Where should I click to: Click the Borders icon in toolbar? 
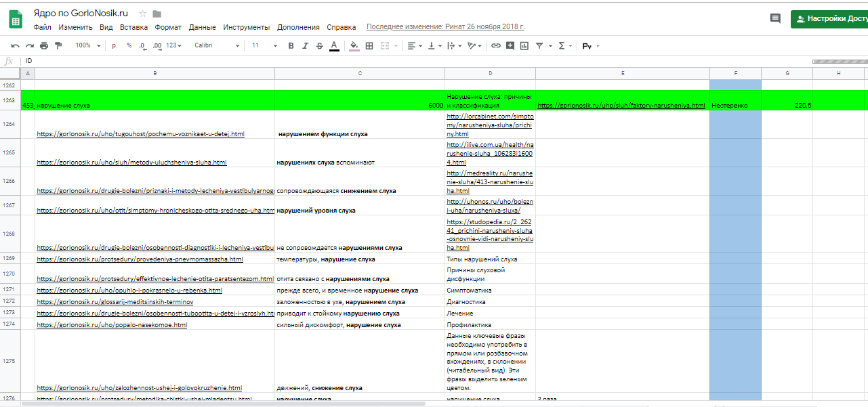369,45
